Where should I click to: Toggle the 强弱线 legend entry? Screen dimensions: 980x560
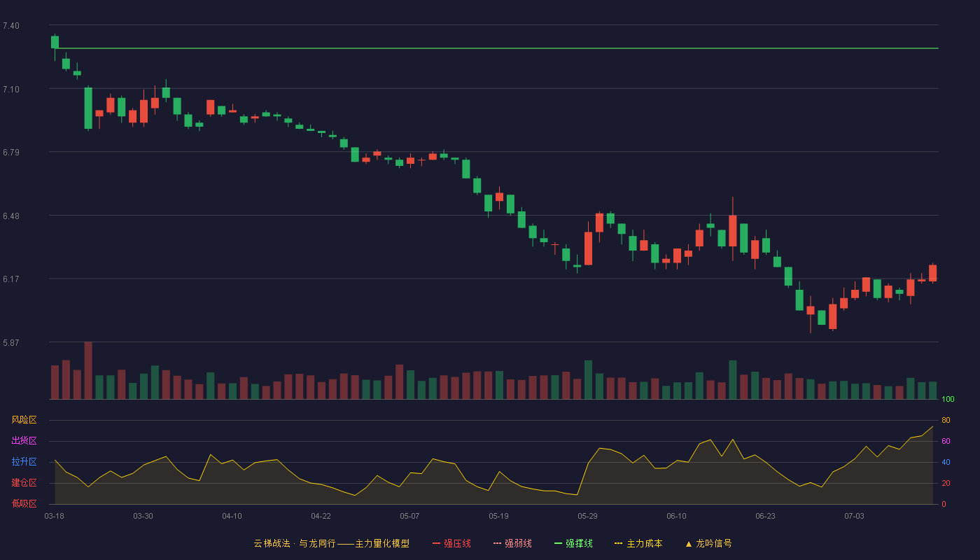512,543
